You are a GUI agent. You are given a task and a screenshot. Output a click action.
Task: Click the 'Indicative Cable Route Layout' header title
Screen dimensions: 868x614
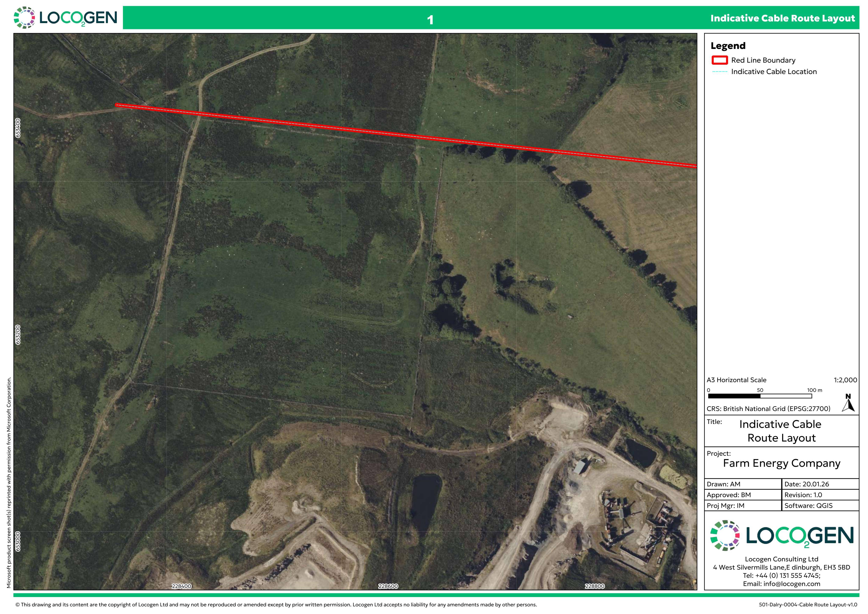[x=782, y=18]
